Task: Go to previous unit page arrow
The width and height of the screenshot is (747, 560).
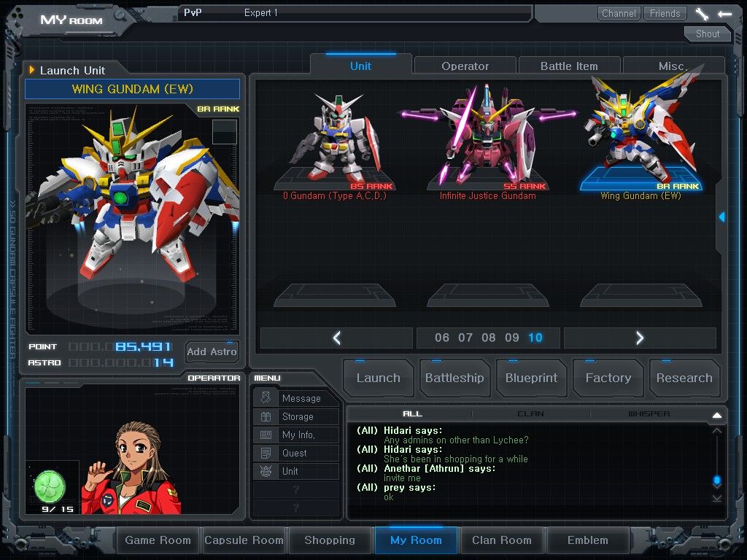Action: click(337, 338)
